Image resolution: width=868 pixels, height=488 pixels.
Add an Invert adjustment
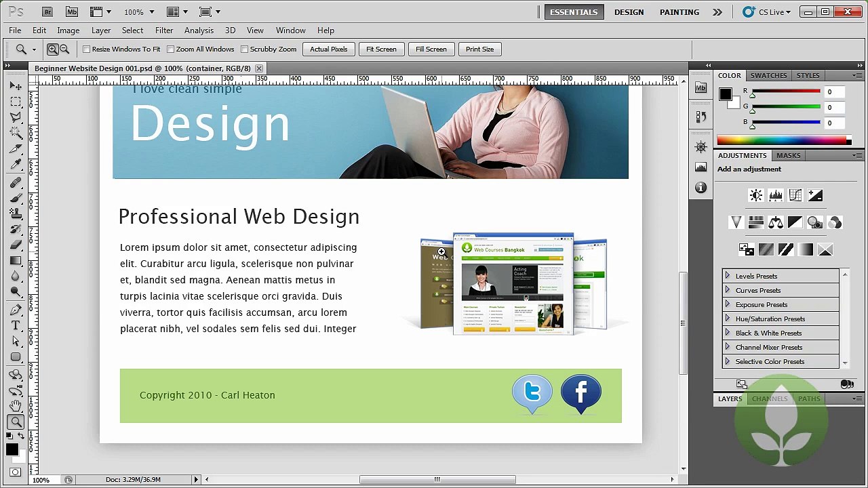746,249
